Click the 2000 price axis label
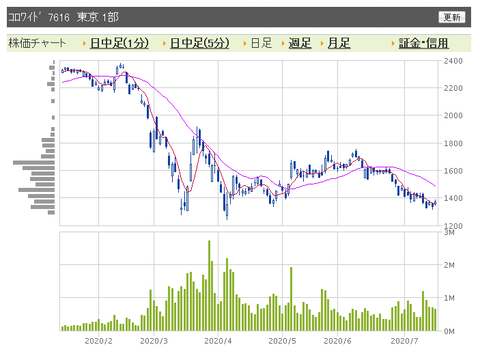This screenshot has width=480, height=360. tap(453, 116)
